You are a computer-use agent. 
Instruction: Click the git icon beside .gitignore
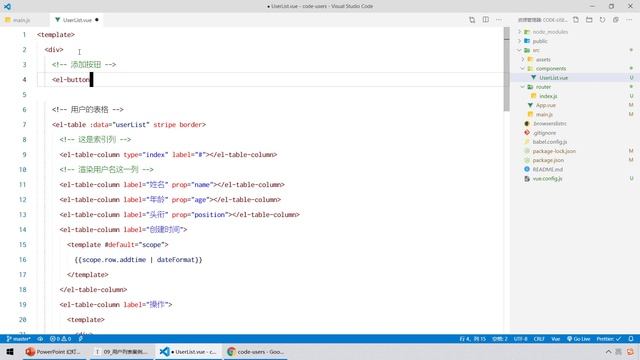pos(527,133)
